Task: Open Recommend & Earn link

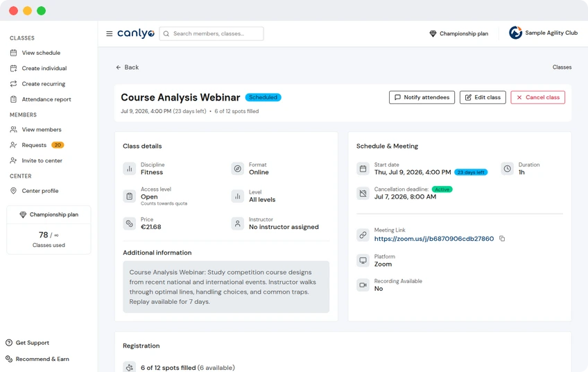Action: (x=42, y=359)
